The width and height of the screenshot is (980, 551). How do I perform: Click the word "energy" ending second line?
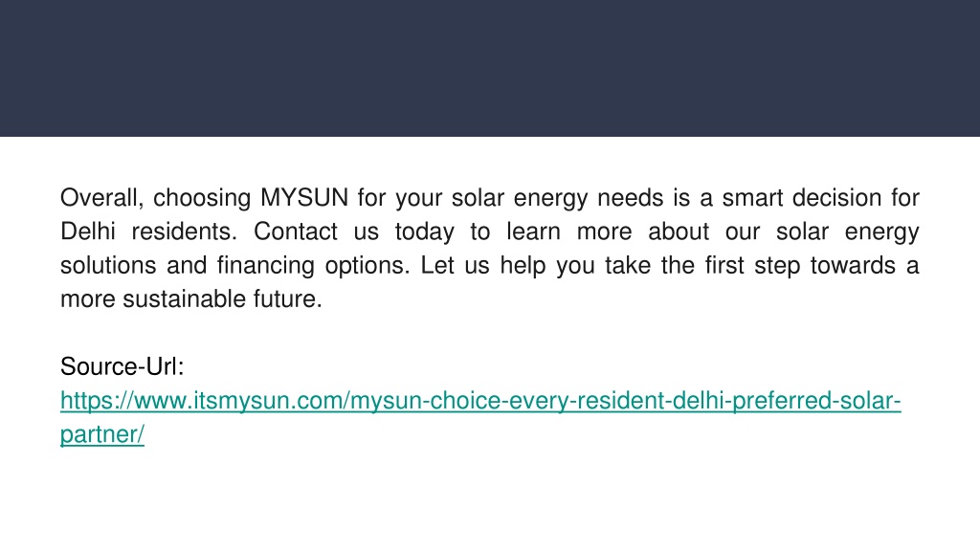881,231
